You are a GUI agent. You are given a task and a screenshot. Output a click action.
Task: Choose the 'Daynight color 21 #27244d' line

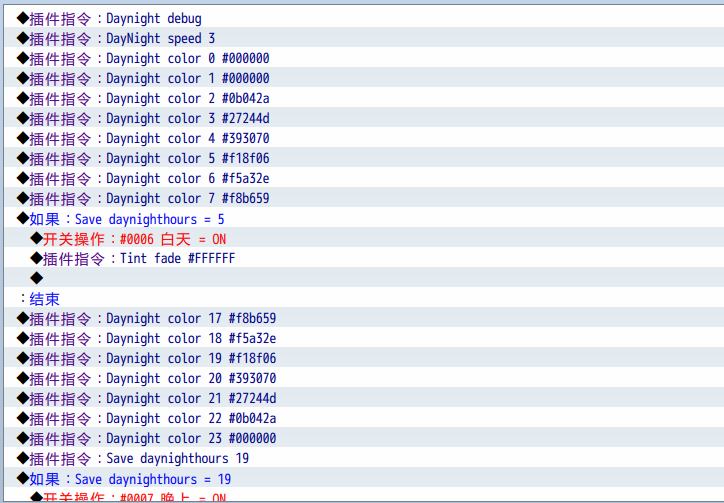[364, 398]
